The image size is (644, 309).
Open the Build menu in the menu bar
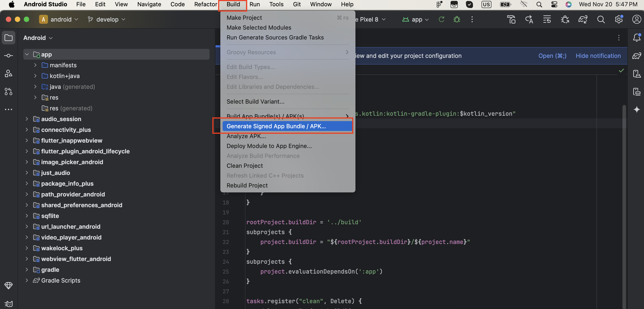(x=233, y=4)
